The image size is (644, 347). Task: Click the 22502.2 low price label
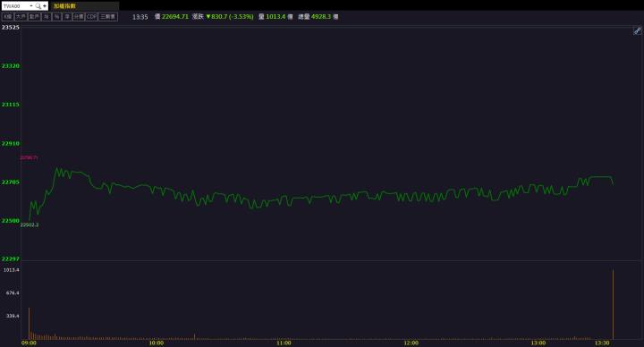tap(30, 225)
